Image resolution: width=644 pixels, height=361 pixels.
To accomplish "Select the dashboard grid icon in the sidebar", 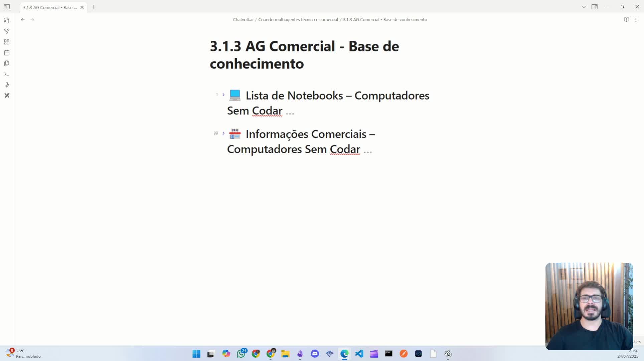I will coord(7,41).
